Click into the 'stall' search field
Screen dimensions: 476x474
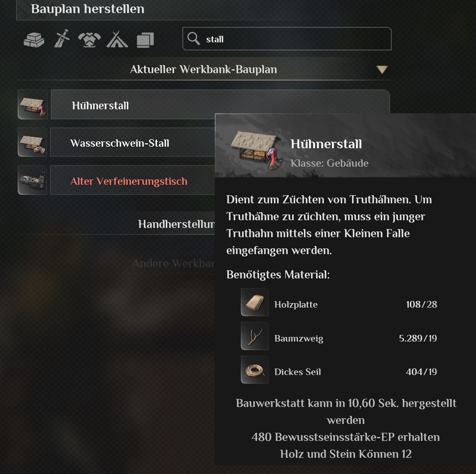click(287, 39)
